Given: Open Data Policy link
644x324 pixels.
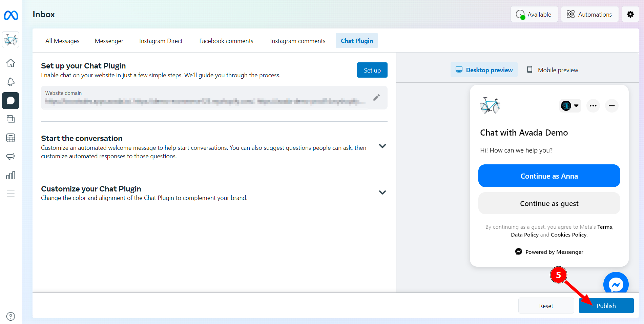Looking at the screenshot, I should click(x=525, y=235).
